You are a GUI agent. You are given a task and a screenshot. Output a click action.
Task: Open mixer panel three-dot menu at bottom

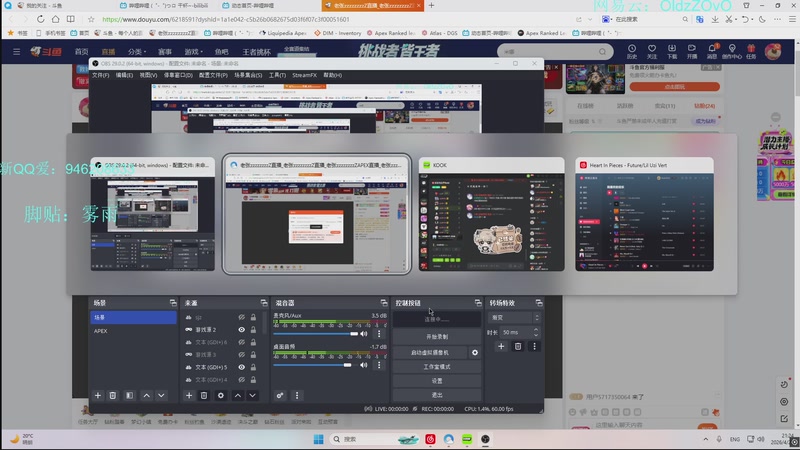click(x=297, y=395)
